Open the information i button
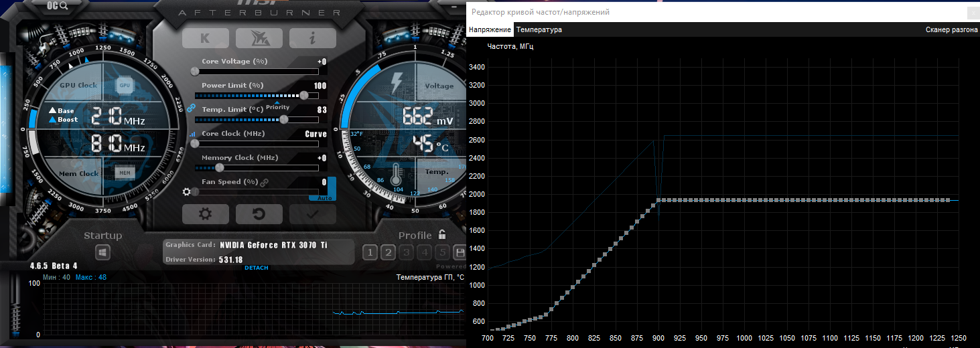980x348 pixels. coord(312,38)
